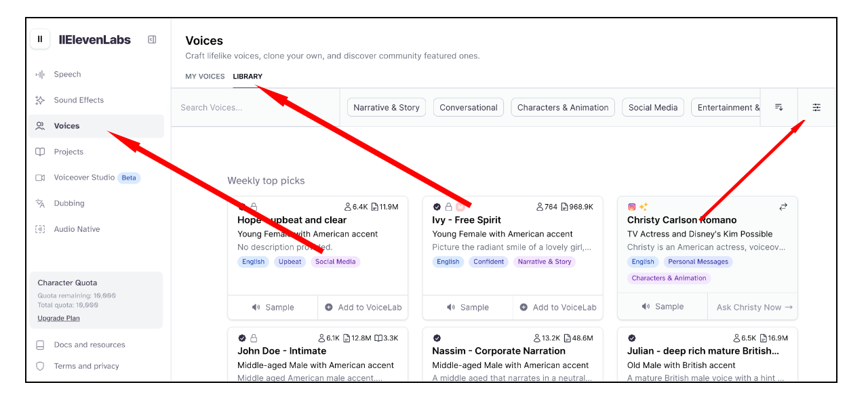
Task: Filter by Conversational category
Action: (x=469, y=107)
